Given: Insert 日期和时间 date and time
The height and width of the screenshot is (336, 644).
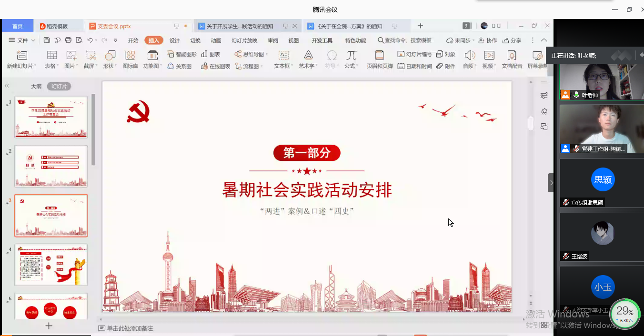Looking at the screenshot, I should pos(414,66).
